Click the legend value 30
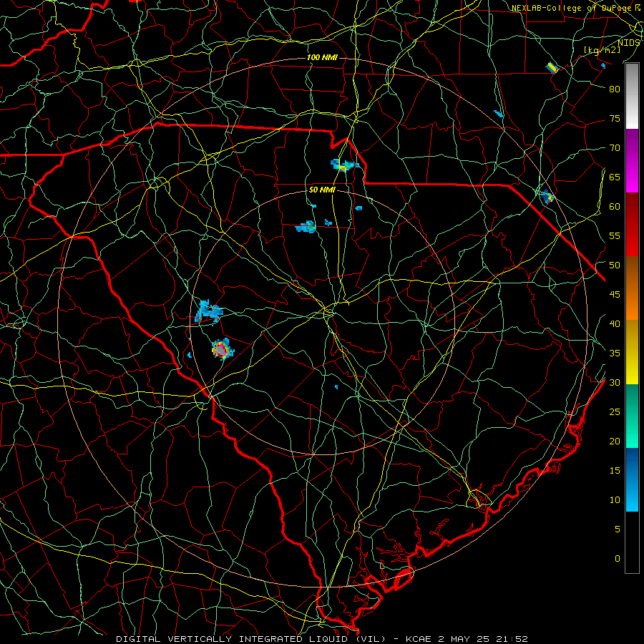The height and width of the screenshot is (644, 644). [615, 383]
